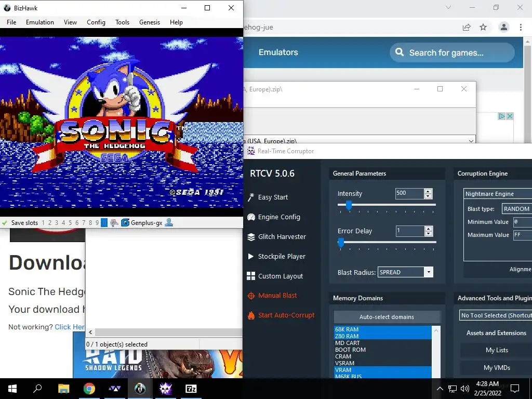
Task: Open the Stockpile Player
Action: pyautogui.click(x=277, y=257)
